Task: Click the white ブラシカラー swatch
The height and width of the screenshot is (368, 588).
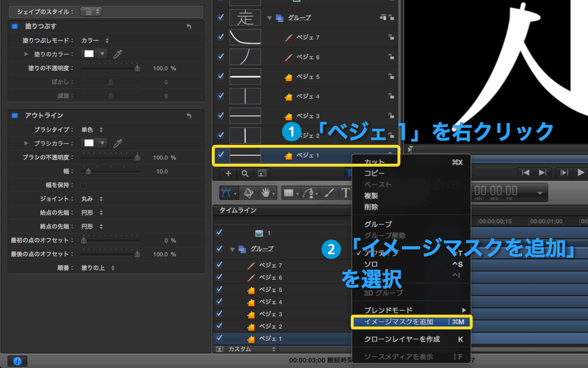Action: tap(89, 143)
